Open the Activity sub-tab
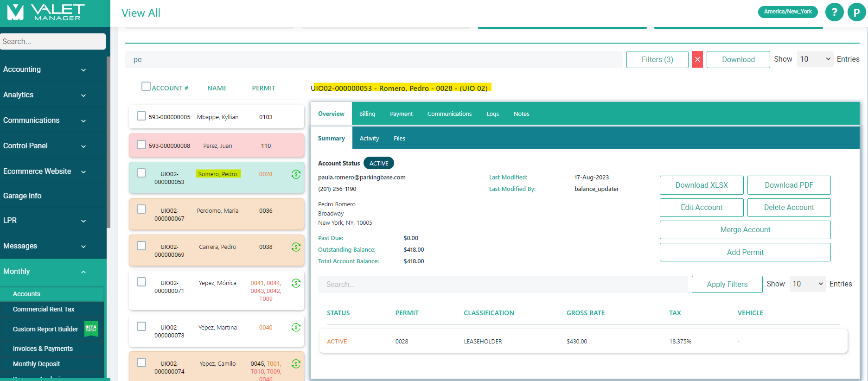 click(x=369, y=139)
